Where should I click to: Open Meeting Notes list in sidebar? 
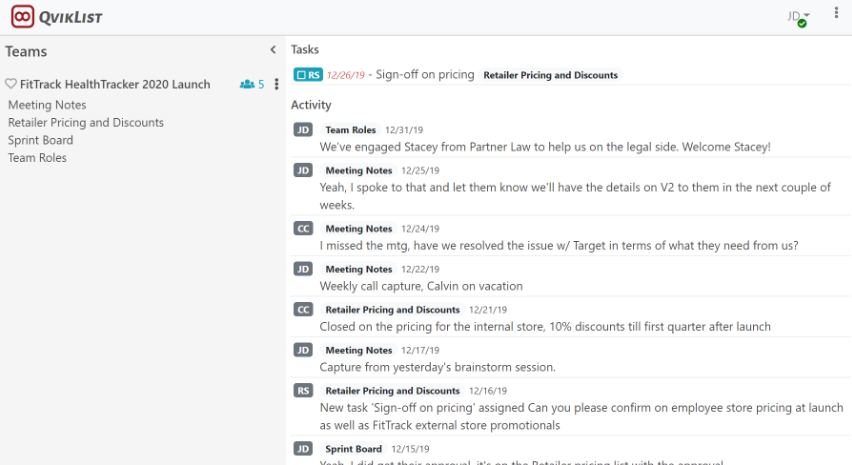tap(47, 105)
